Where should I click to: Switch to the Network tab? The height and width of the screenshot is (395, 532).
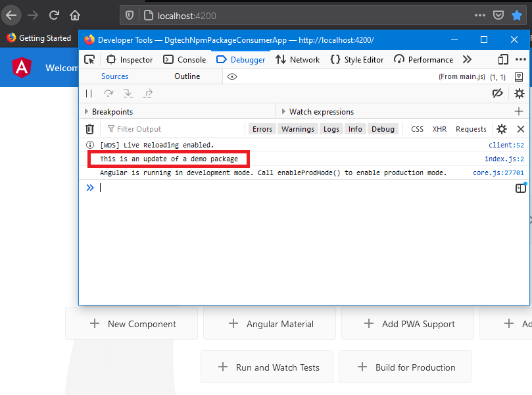(x=297, y=59)
